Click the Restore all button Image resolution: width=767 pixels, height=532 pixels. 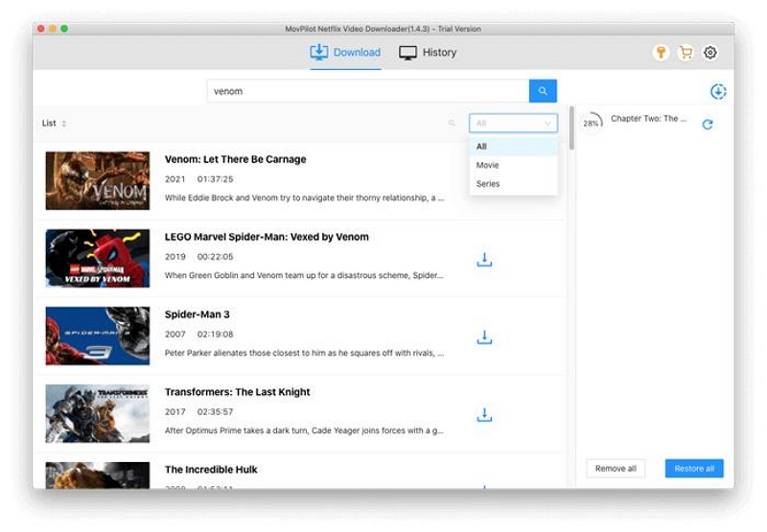694,469
